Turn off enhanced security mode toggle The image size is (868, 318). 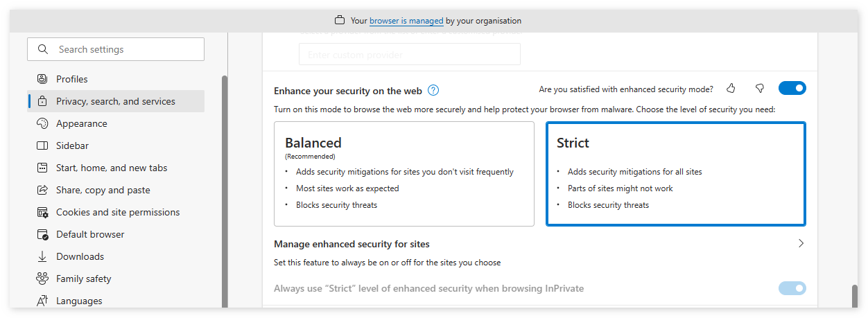click(x=792, y=89)
